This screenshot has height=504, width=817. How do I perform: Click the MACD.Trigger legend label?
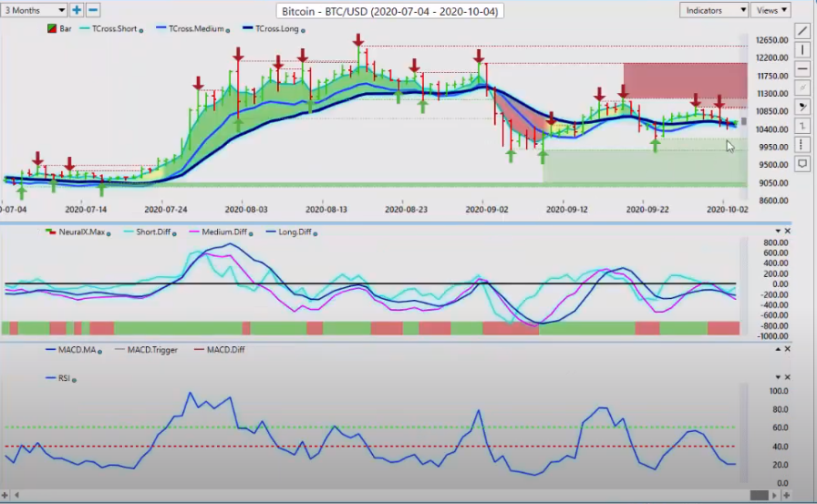[x=152, y=350]
